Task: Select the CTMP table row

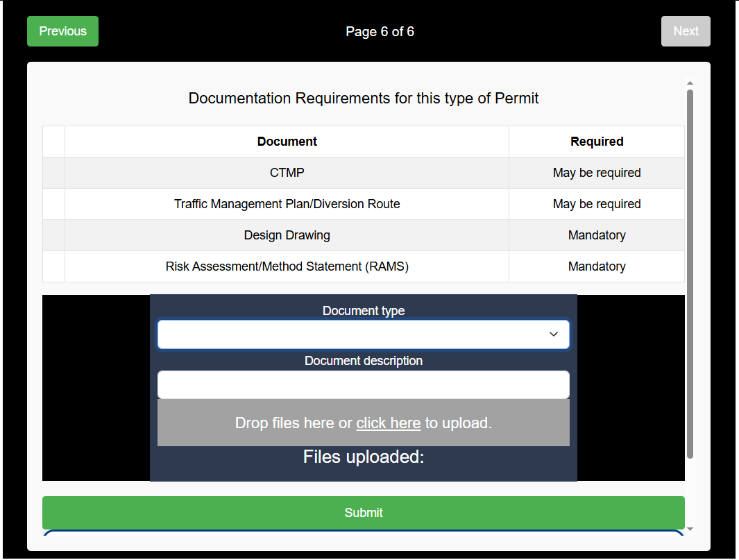Action: [287, 172]
